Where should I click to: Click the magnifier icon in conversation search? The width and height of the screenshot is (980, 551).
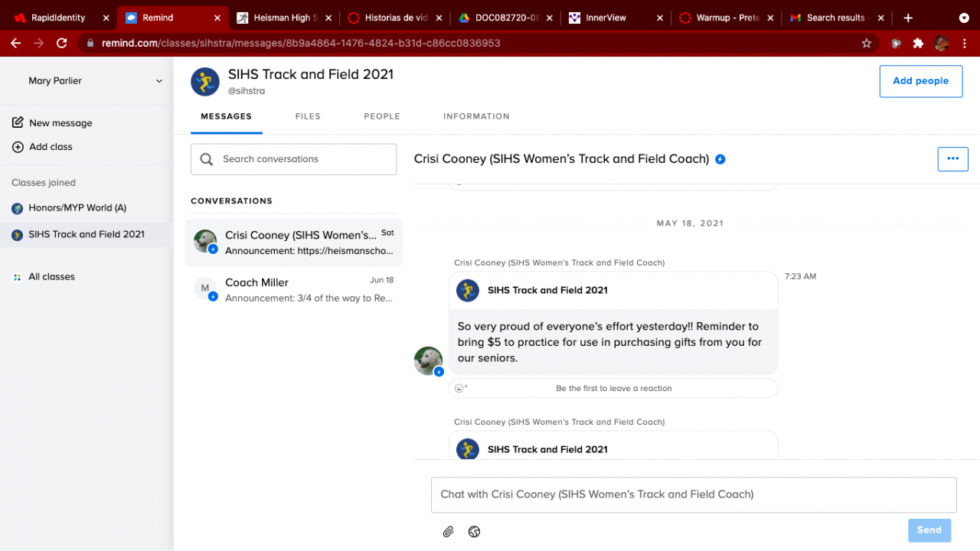(207, 159)
